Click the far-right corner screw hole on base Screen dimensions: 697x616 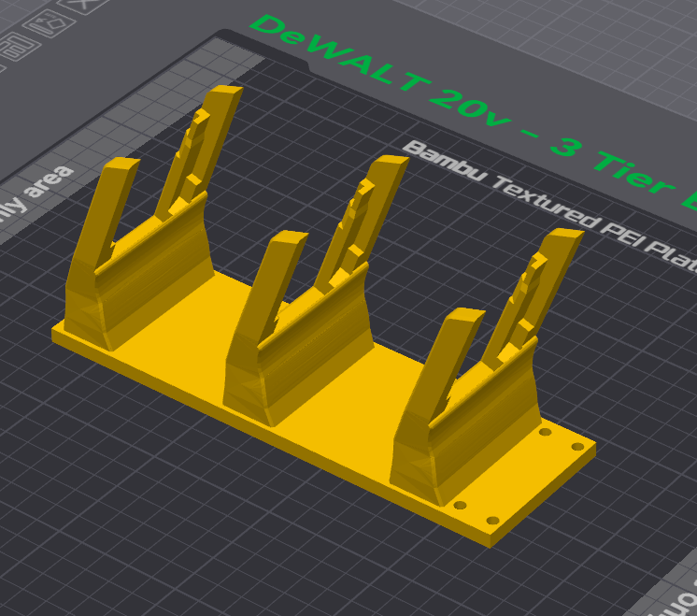(578, 447)
